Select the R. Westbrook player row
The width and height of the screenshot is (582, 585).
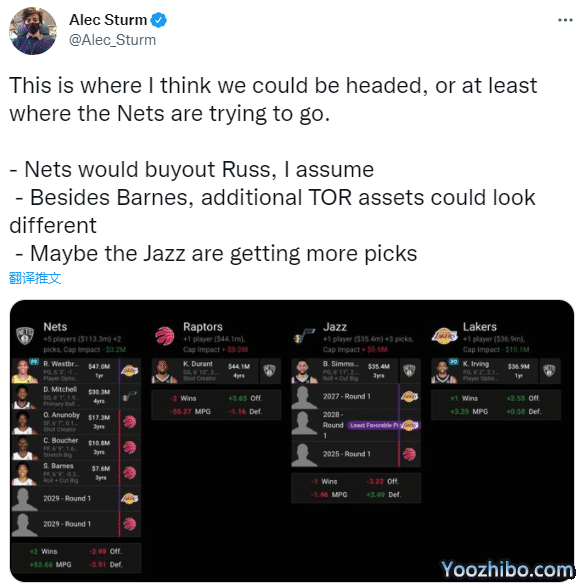76,371
